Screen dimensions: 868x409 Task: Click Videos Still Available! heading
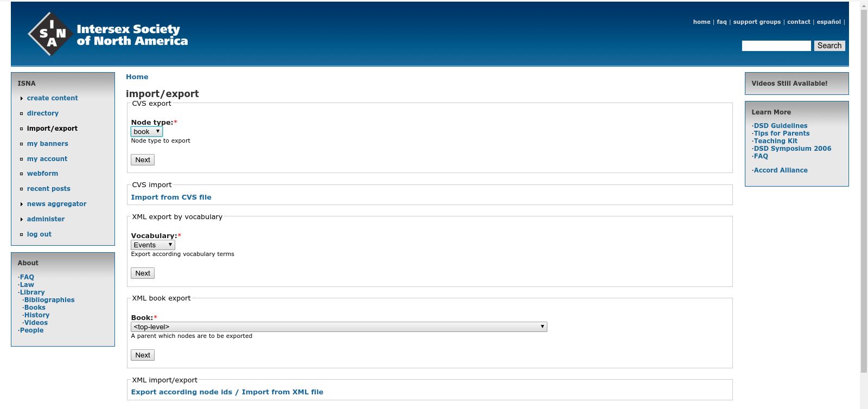click(x=789, y=84)
